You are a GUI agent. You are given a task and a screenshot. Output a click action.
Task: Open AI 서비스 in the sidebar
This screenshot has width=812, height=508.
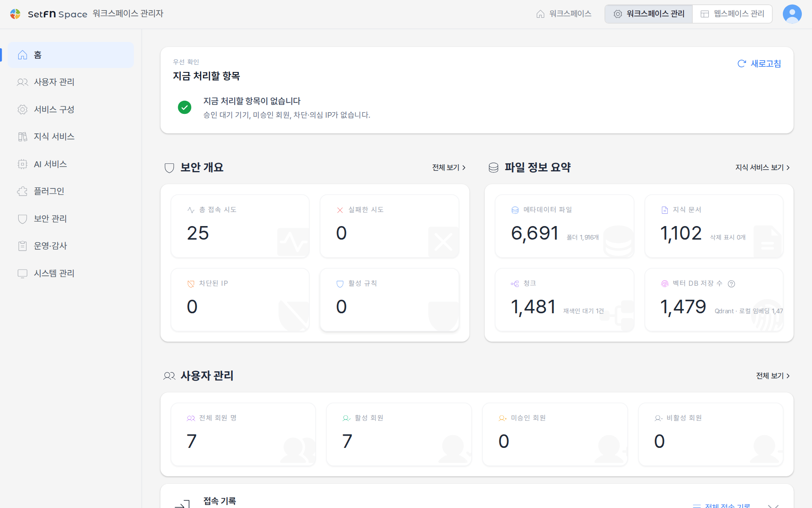pos(71,164)
